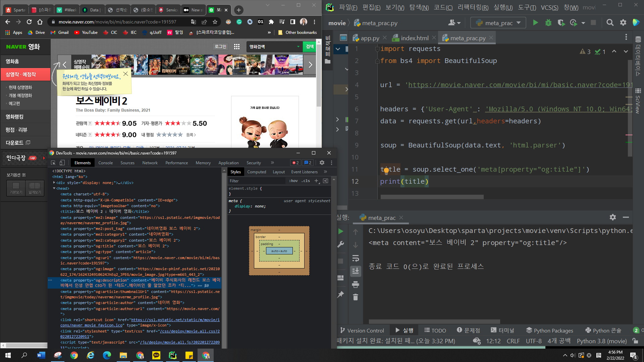Print the run output
Image resolution: width=644 pixels, height=362 pixels.
click(356, 285)
